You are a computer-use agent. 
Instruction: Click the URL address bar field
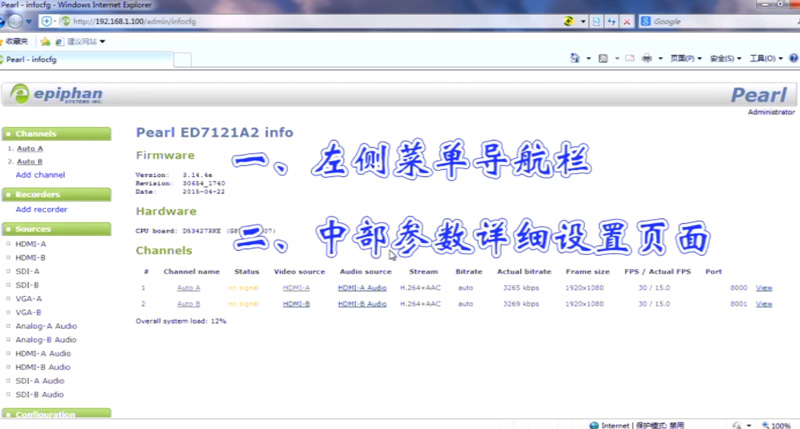300,21
